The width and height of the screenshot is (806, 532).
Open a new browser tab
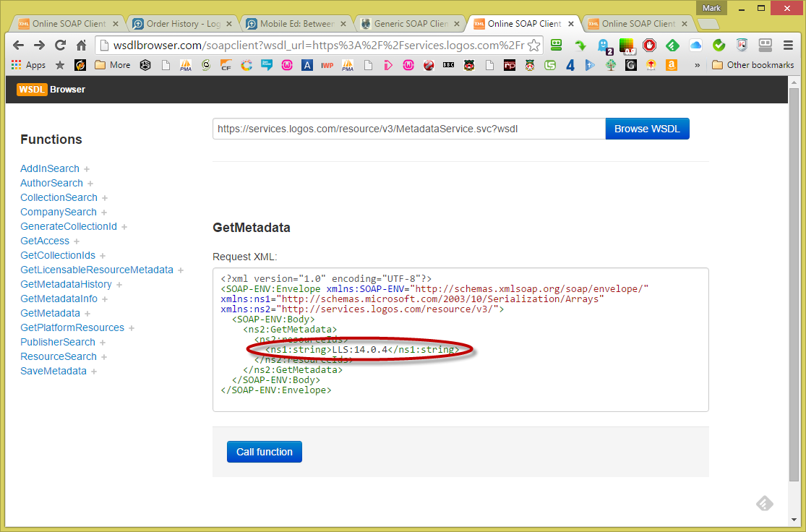[x=708, y=24]
